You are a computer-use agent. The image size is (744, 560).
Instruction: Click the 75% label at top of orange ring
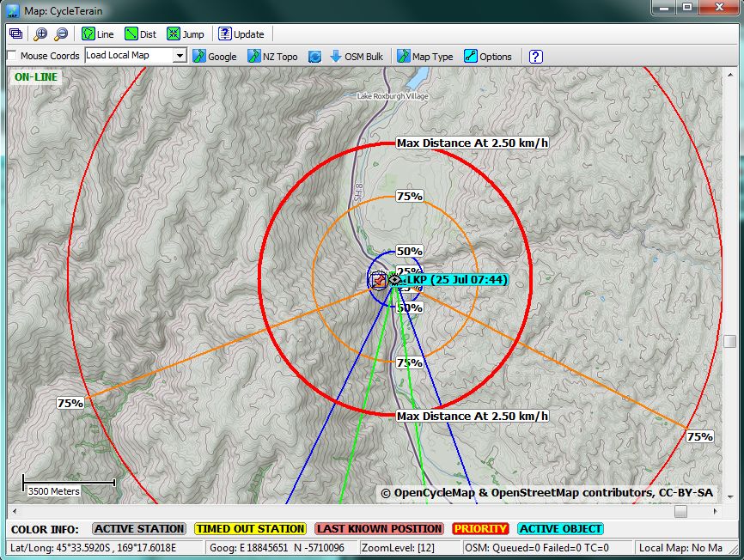tap(410, 196)
